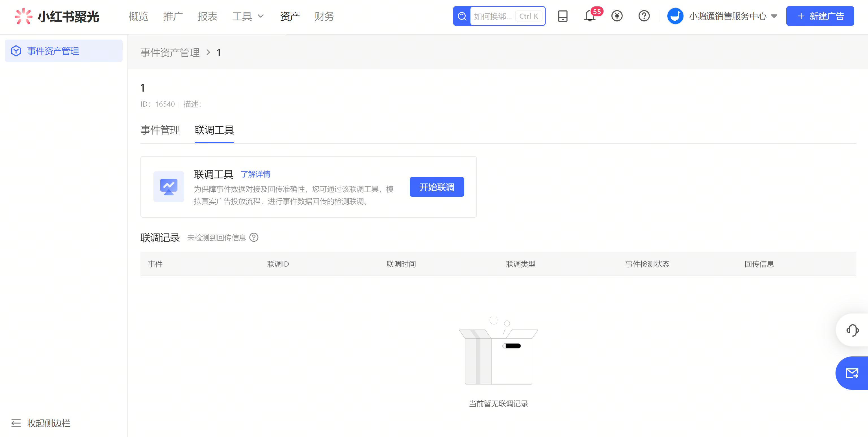Click help icon beside 未检测到回传信息

coord(254,237)
